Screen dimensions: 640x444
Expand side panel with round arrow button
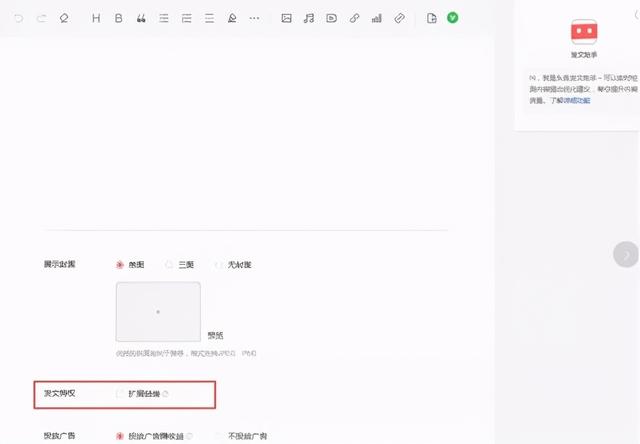pos(626,254)
